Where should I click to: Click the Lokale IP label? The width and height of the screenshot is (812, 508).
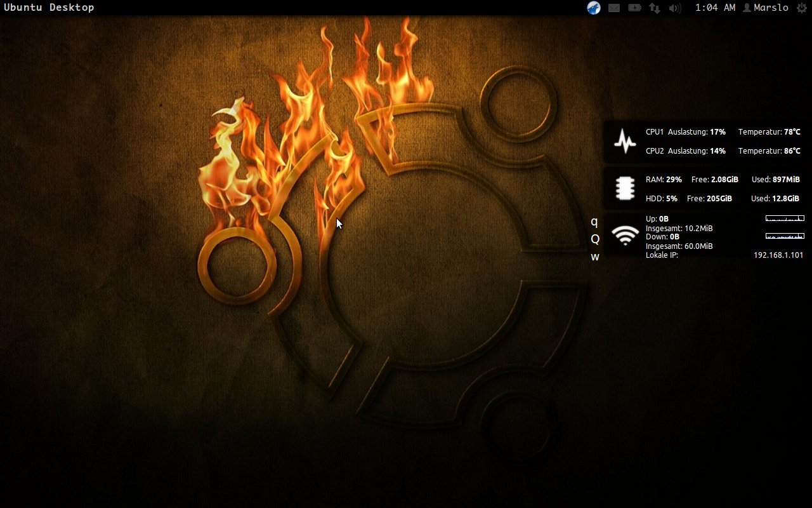(x=662, y=255)
